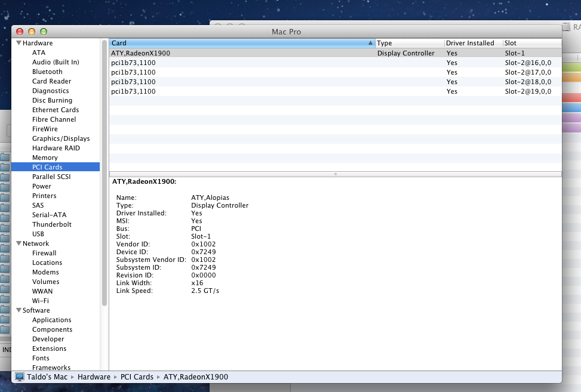Select the highlighted PCI Cards item
The width and height of the screenshot is (581, 392).
56,167
